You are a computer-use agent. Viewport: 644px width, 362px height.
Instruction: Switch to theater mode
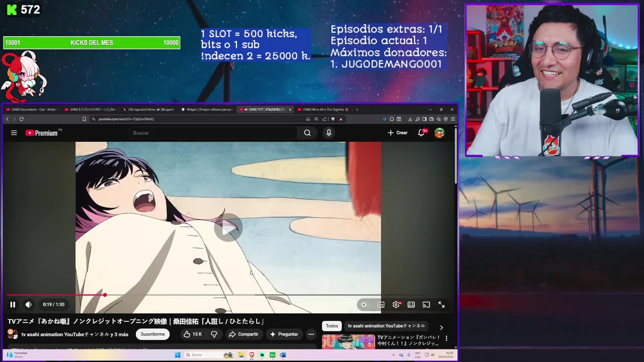(x=411, y=305)
